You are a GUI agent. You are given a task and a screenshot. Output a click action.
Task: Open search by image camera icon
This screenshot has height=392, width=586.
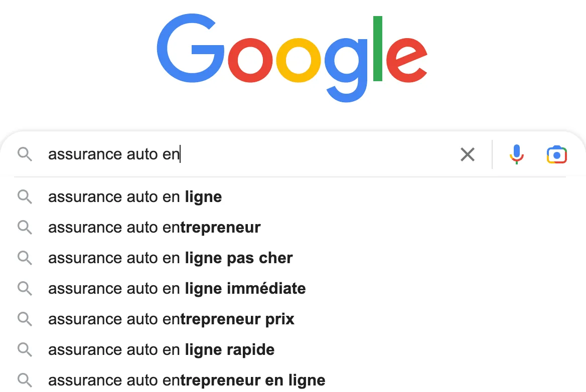tap(556, 154)
